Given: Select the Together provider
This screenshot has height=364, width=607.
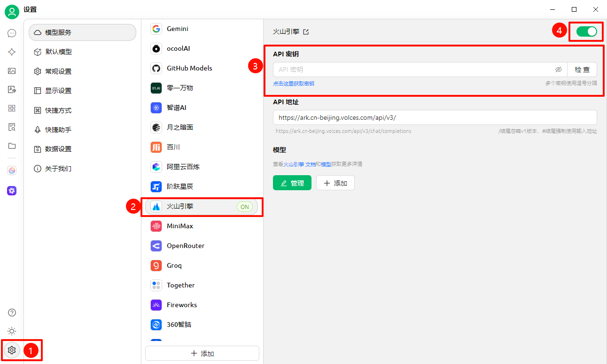Looking at the screenshot, I should [x=202, y=285].
